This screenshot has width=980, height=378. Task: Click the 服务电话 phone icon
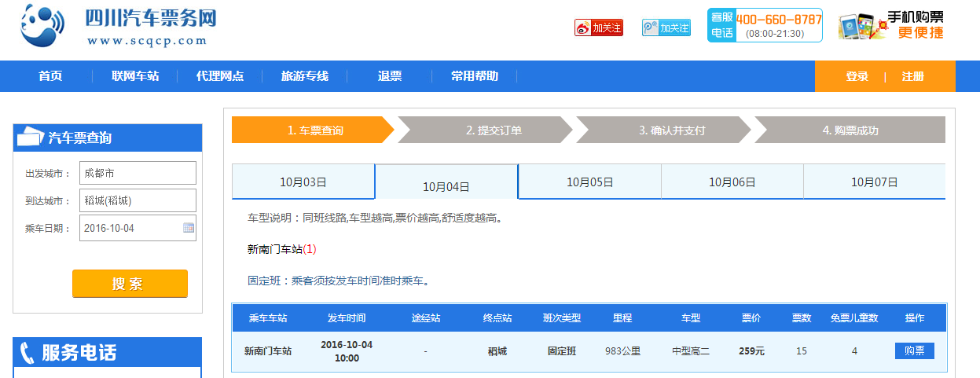pos(27,352)
